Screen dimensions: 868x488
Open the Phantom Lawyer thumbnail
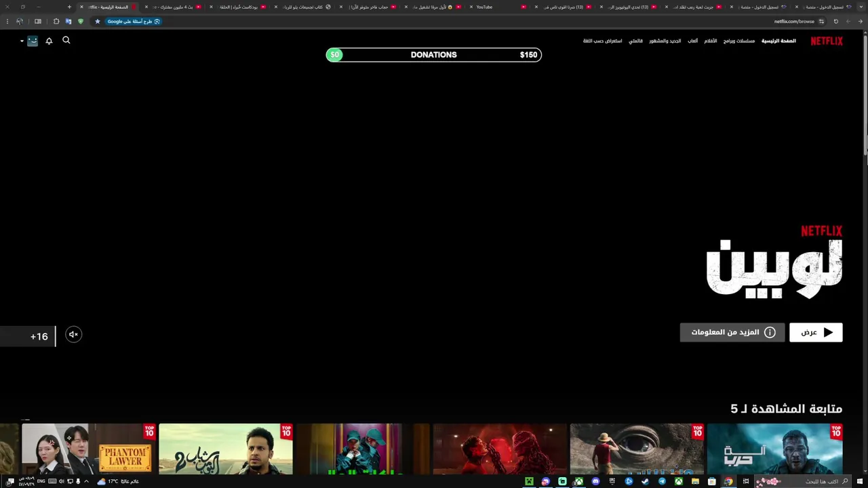(89, 449)
